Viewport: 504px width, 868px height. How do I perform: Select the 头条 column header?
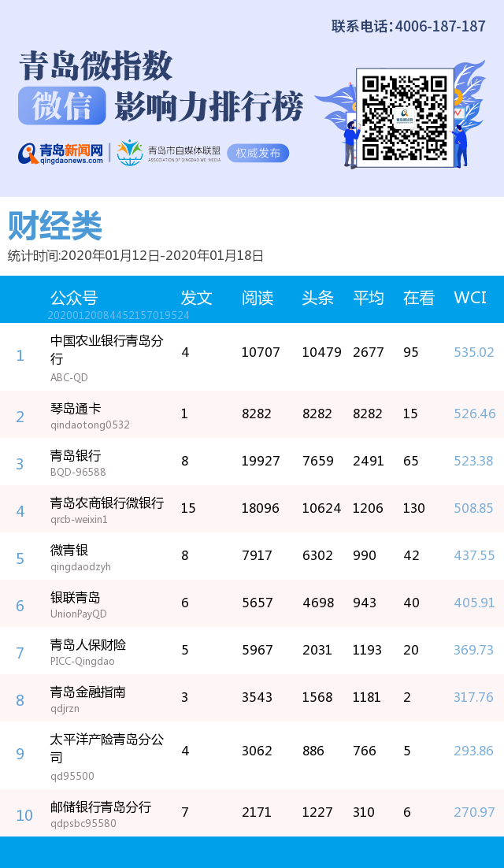317,298
